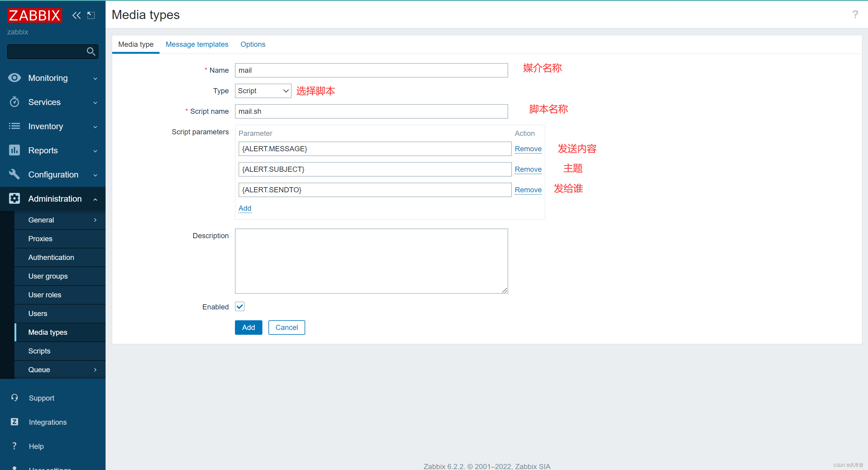Switch to Message templates tab

(x=197, y=44)
